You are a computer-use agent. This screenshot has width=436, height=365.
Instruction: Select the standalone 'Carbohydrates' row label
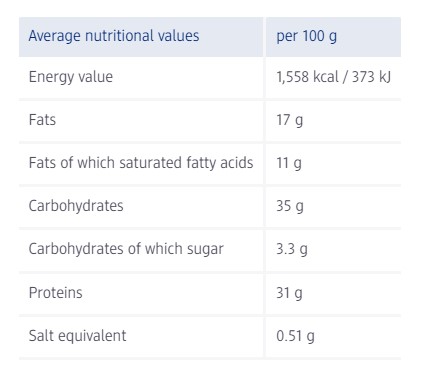point(76,206)
